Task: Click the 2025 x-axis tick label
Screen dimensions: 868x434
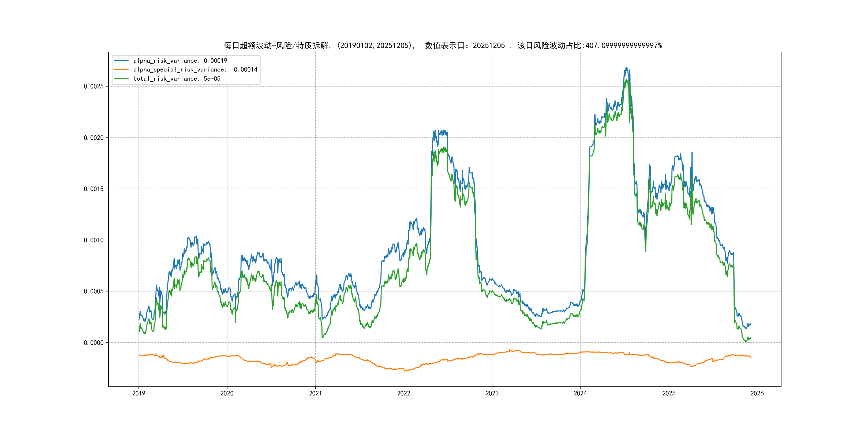Action: tap(669, 393)
